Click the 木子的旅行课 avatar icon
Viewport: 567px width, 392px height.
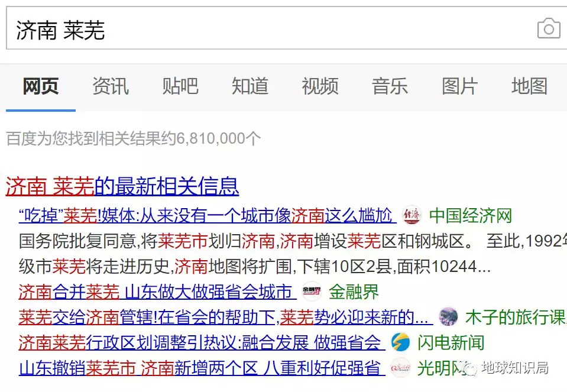[x=448, y=317]
